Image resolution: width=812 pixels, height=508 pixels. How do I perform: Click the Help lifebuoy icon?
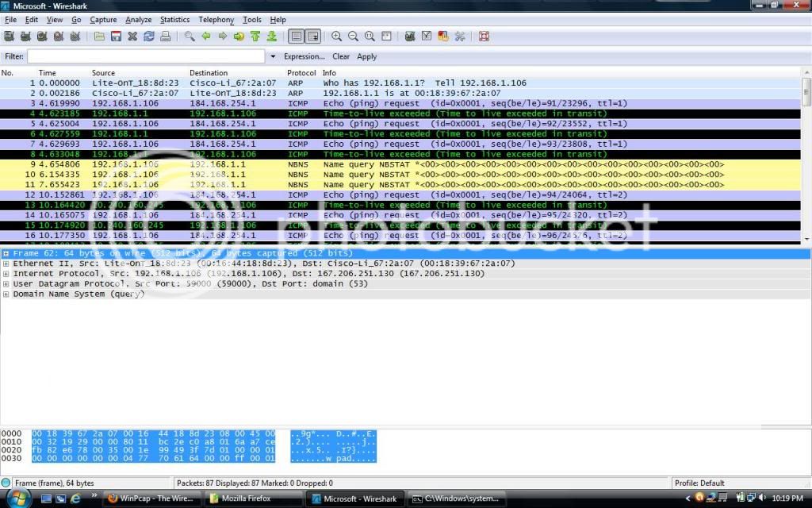tap(484, 37)
